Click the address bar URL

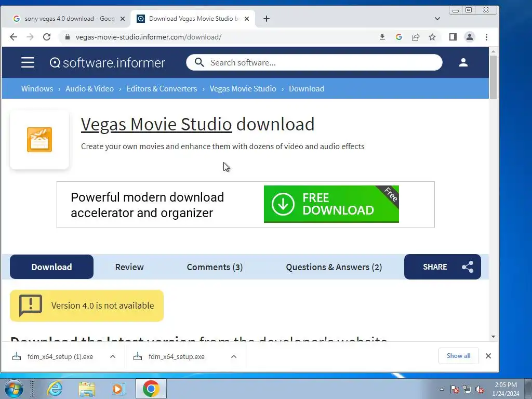[x=148, y=37]
